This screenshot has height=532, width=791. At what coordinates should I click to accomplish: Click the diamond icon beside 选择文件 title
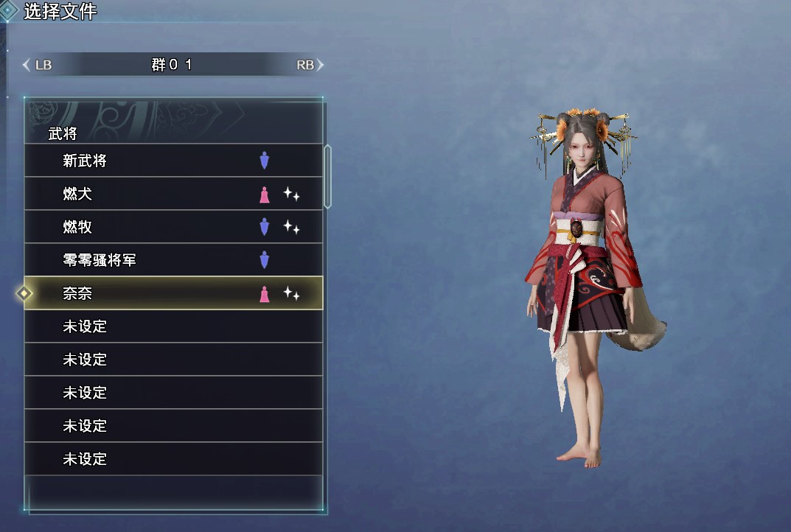(x=8, y=10)
